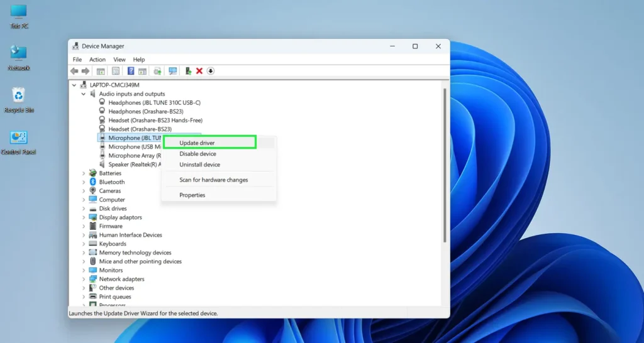Viewport: 644px width, 343px height.
Task: Click the Scan for hardware changes monitor icon
Action: coord(173,71)
